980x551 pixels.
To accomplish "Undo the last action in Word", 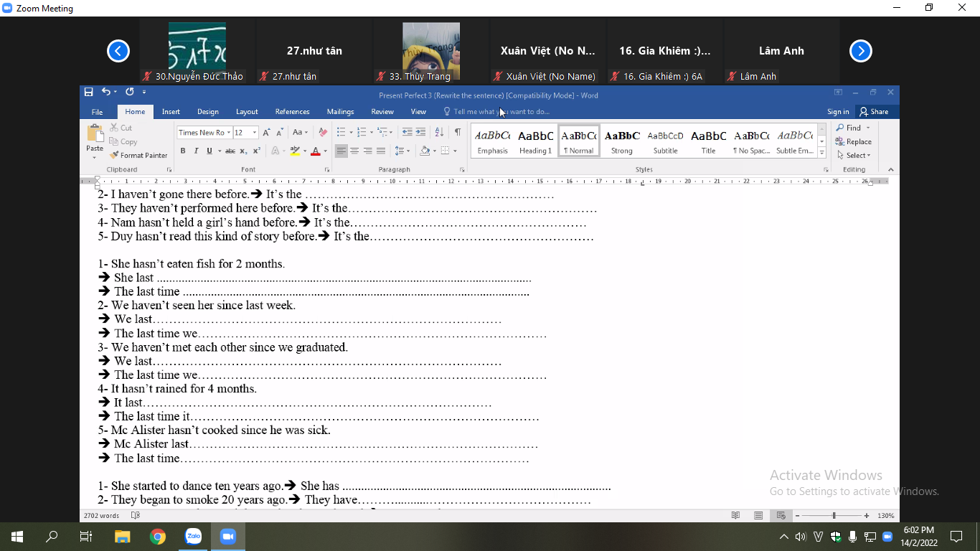I will 105,92.
